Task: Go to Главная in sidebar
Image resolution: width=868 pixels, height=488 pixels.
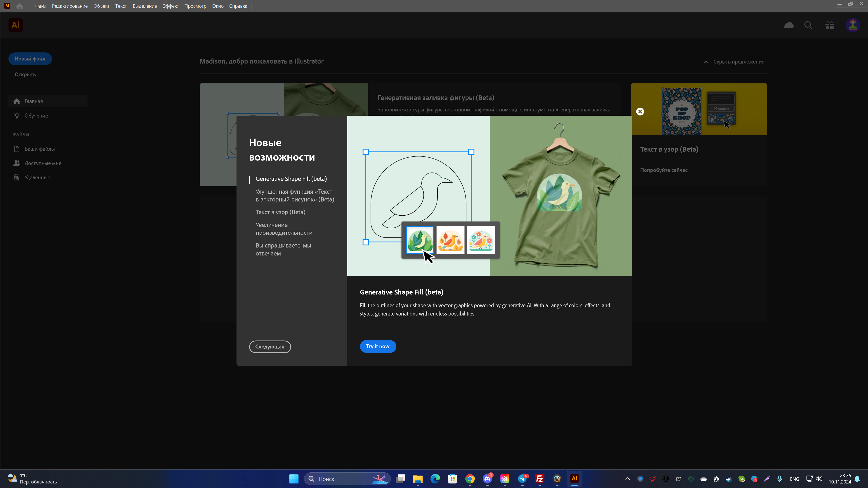Action: coord(48,101)
